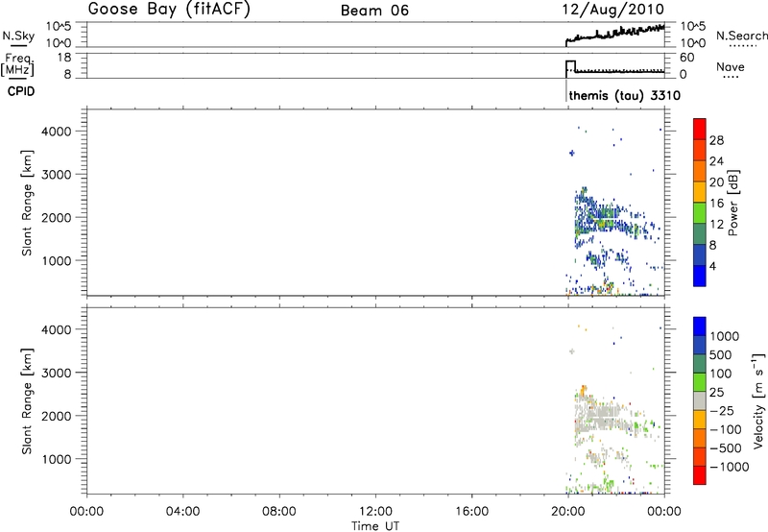This screenshot has height=532, width=768.
Task: Click the yellow 16–20 dB power colorbar segment
Action: (700, 191)
